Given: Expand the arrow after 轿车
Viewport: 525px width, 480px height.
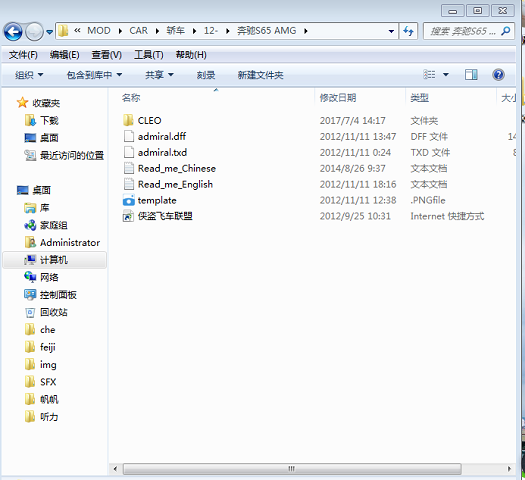Looking at the screenshot, I should click(x=195, y=31).
